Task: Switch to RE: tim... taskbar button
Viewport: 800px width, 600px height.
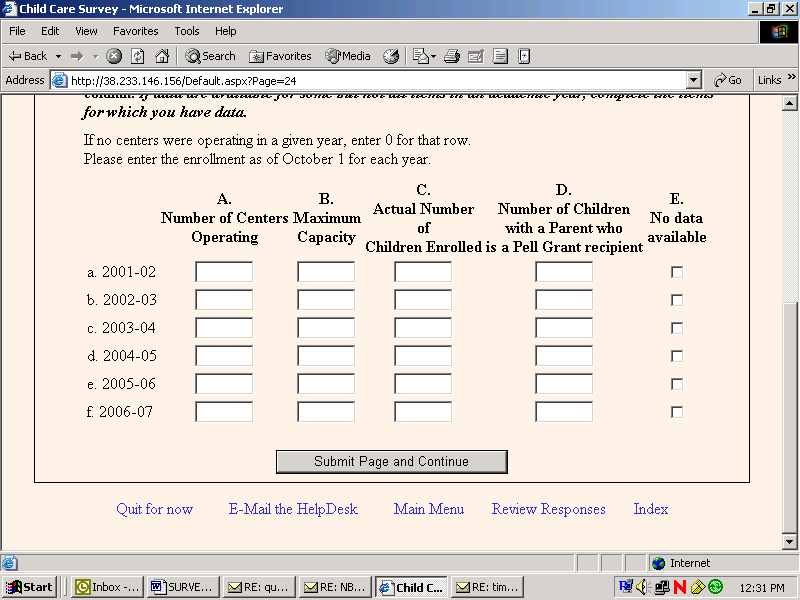Action: tap(487, 587)
